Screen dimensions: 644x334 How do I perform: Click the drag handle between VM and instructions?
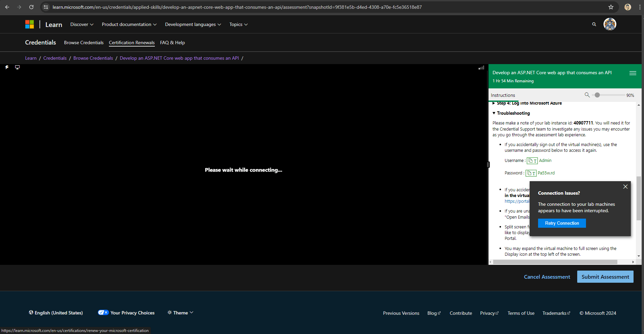coord(488,165)
